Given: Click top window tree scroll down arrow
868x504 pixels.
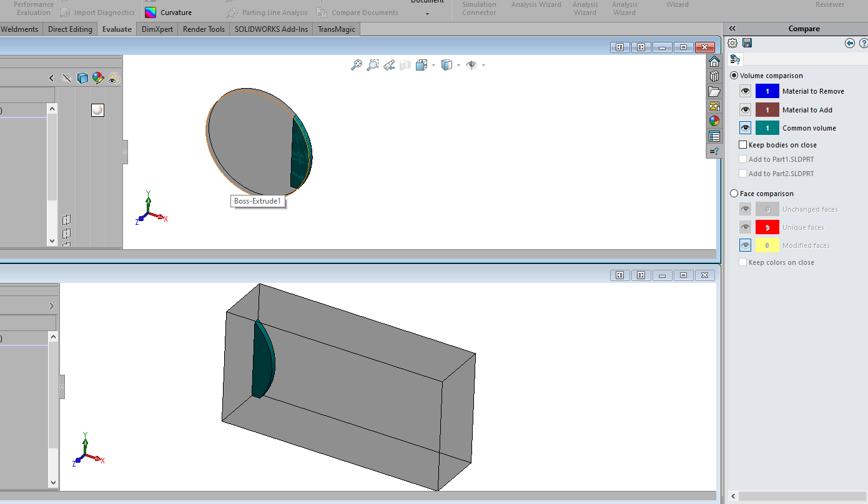Looking at the screenshot, I should coord(52,240).
